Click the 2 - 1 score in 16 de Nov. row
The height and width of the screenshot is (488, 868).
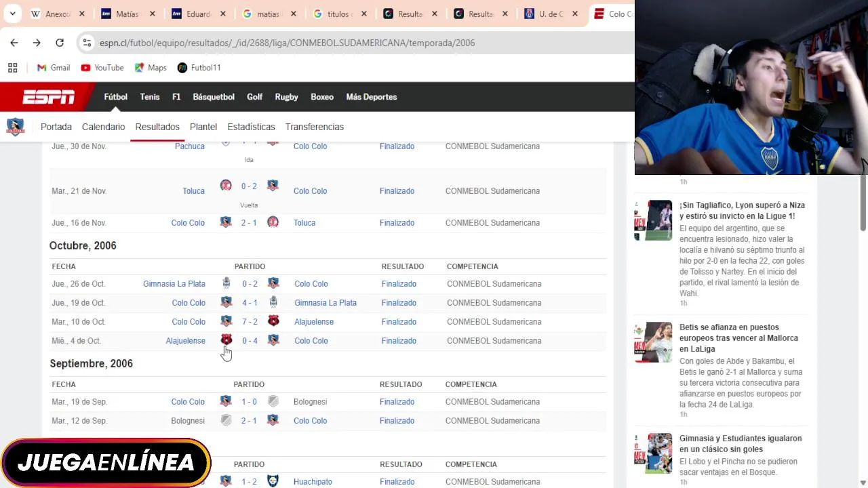(249, 222)
